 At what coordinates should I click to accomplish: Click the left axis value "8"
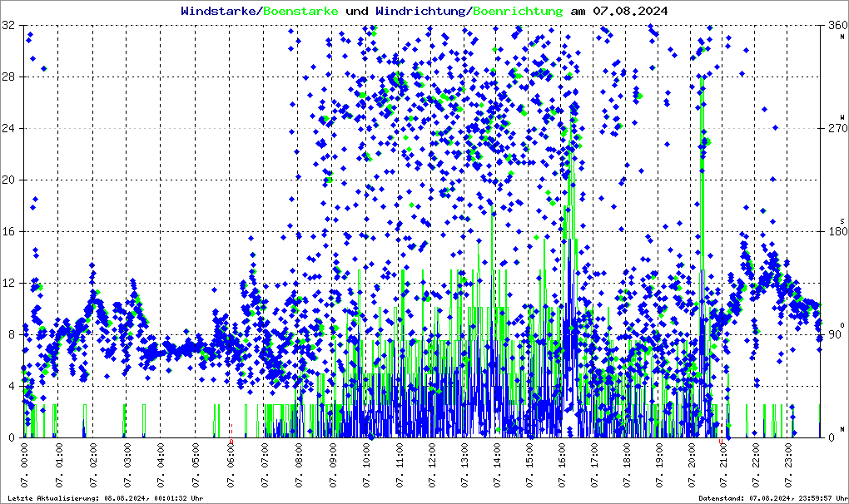coord(12,334)
